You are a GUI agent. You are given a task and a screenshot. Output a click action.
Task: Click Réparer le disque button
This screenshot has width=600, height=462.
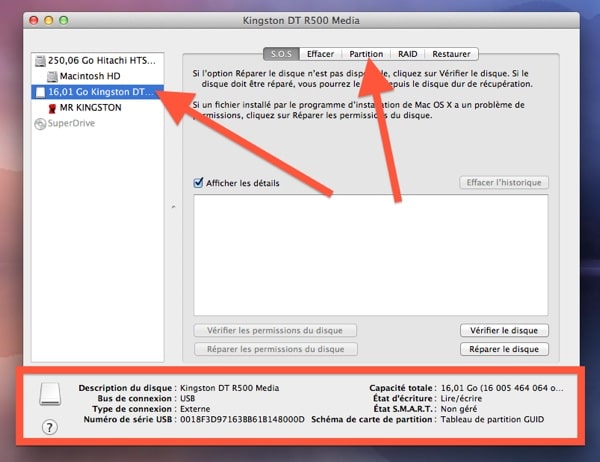point(504,349)
